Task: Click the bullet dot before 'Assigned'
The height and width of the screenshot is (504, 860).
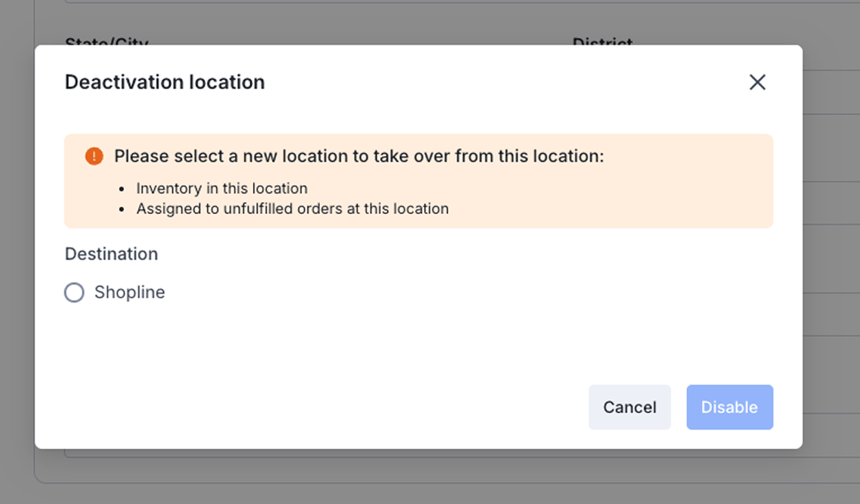Action: pyautogui.click(x=122, y=210)
